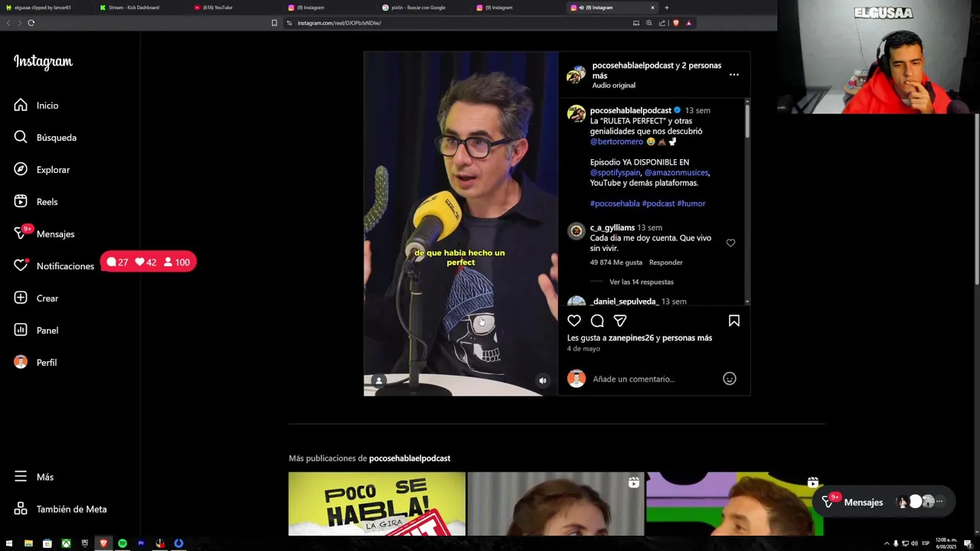Save post with bookmark icon
Screen dimensions: 980x551
(734, 321)
